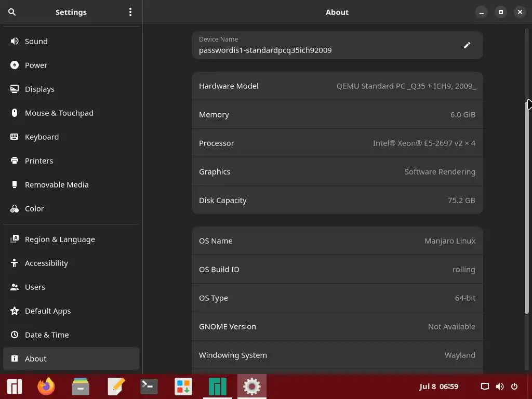Image resolution: width=532 pixels, height=399 pixels.
Task: Click the Displays monitor icon
Action: [14, 89]
